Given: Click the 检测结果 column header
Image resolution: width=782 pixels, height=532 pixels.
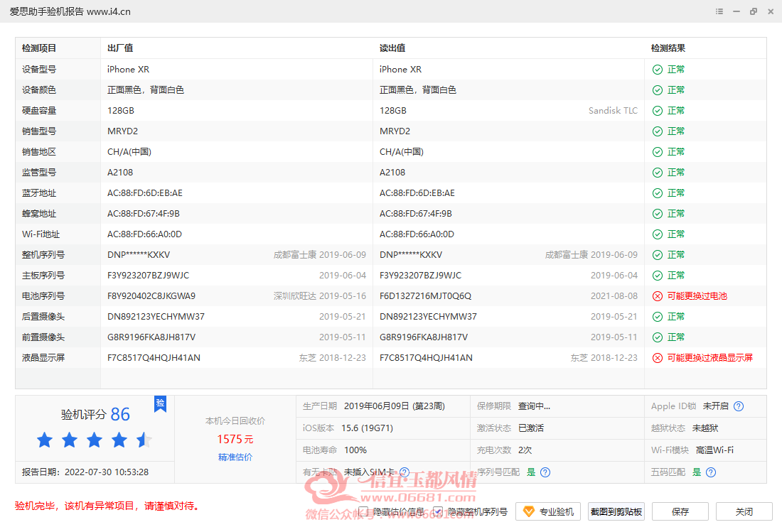Looking at the screenshot, I should [x=668, y=48].
